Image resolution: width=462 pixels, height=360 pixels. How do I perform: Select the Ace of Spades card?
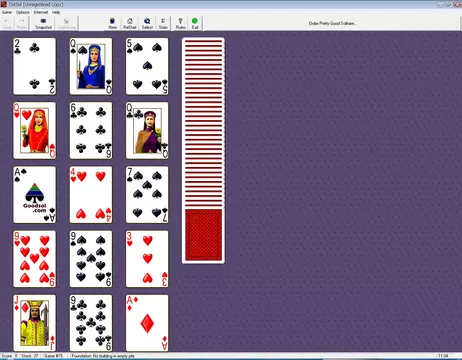[34, 194]
